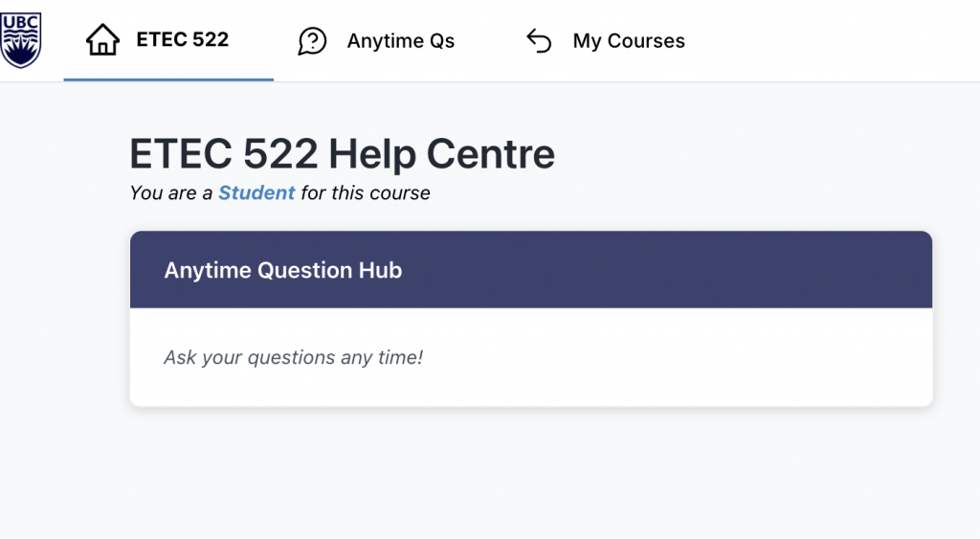Click the 'Anytime Question Hub' title text

point(283,270)
